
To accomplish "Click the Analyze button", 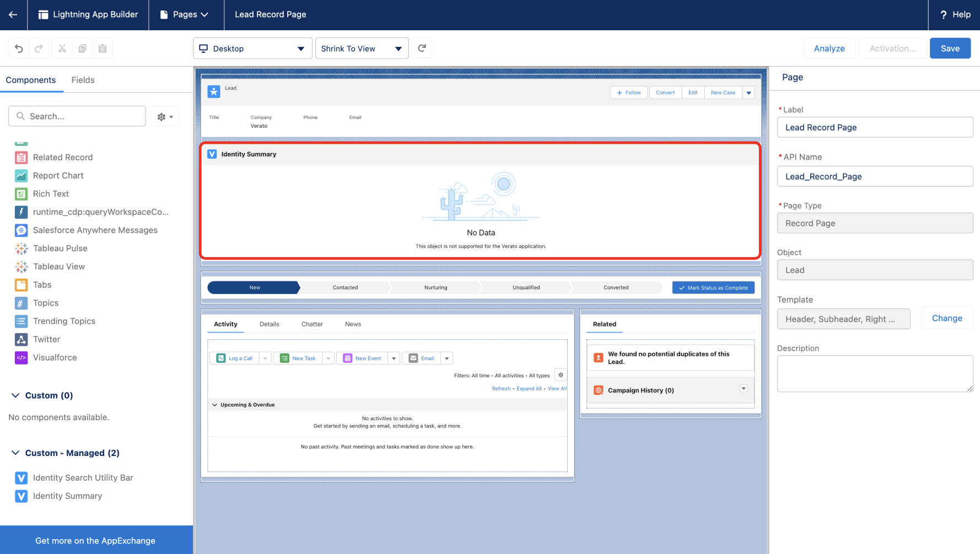I will tap(829, 48).
